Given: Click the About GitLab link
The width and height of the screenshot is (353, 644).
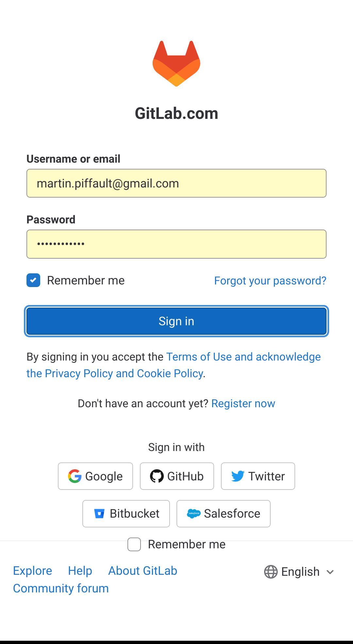Looking at the screenshot, I should [x=143, y=571].
